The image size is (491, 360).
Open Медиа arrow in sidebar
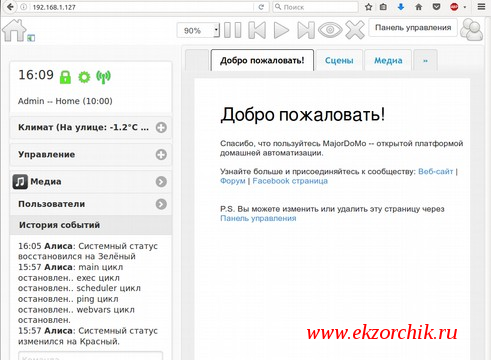pos(161,182)
